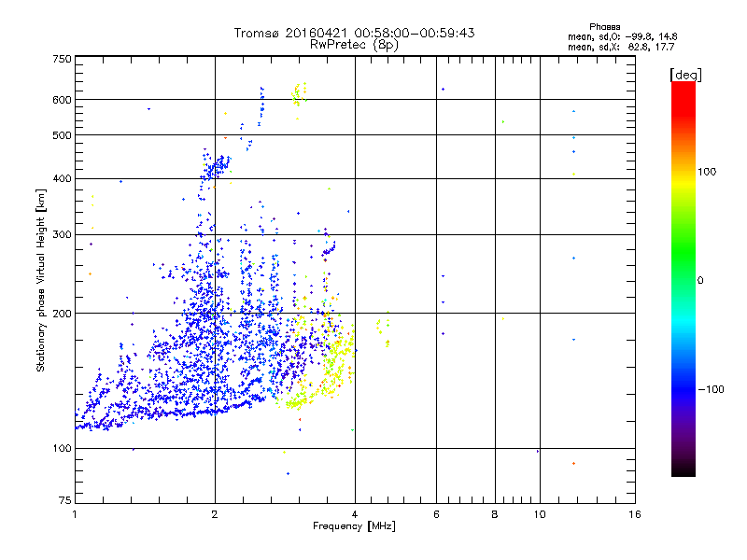Click the y-axis tick label '500'

[62, 135]
